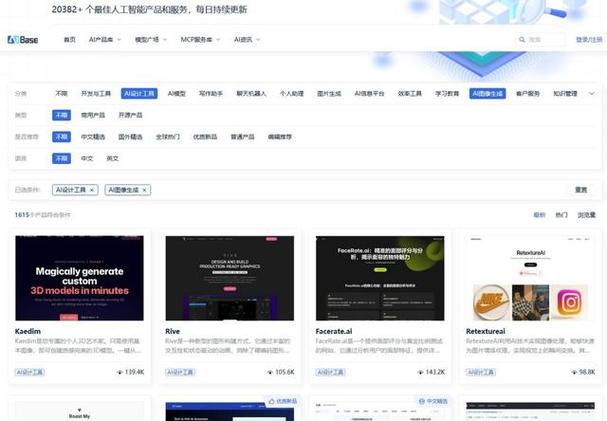The width and height of the screenshot is (607, 421).
Task: Click the Kaedim title link
Action: [x=28, y=332]
